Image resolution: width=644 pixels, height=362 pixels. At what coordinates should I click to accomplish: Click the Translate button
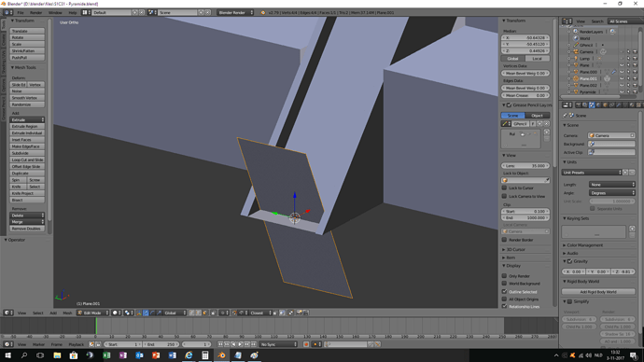(x=27, y=31)
